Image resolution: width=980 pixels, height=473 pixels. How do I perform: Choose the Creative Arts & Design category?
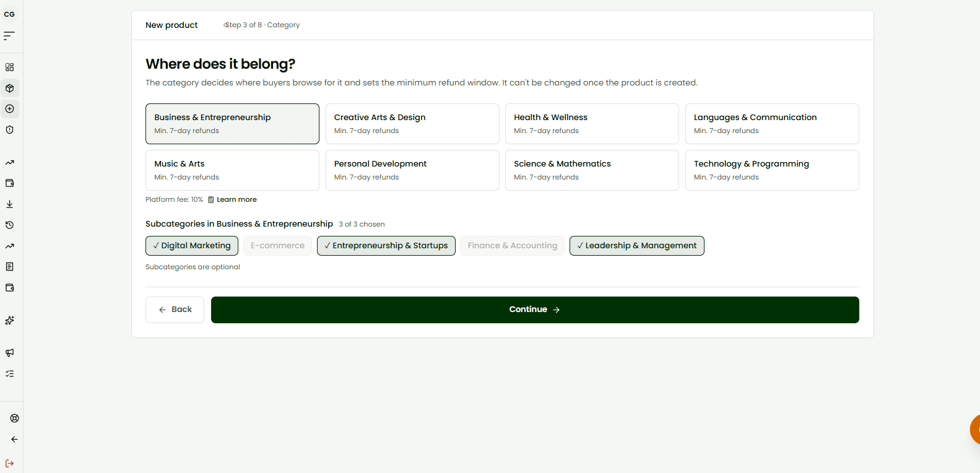pyautogui.click(x=412, y=124)
